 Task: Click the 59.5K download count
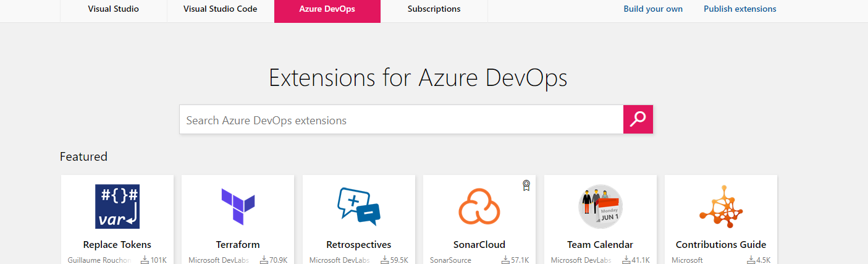400,260
